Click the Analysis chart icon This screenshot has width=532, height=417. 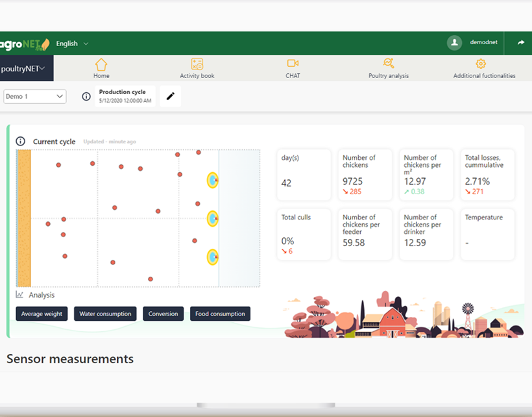[19, 294]
